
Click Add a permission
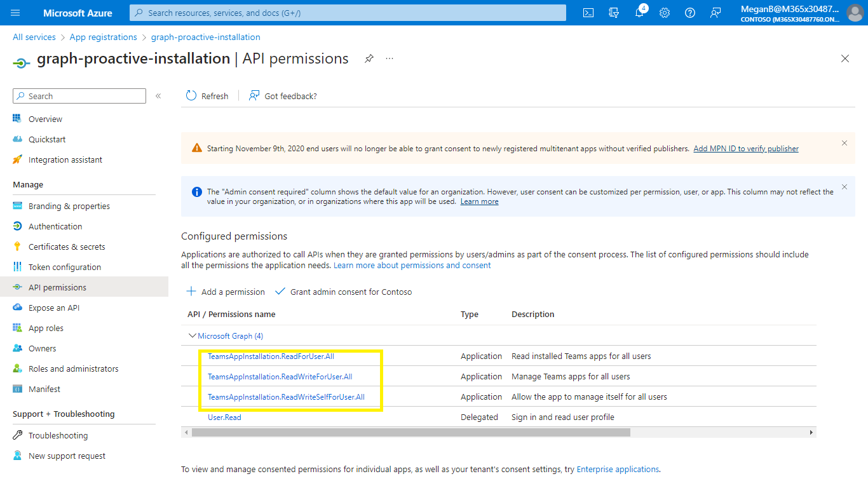click(226, 292)
